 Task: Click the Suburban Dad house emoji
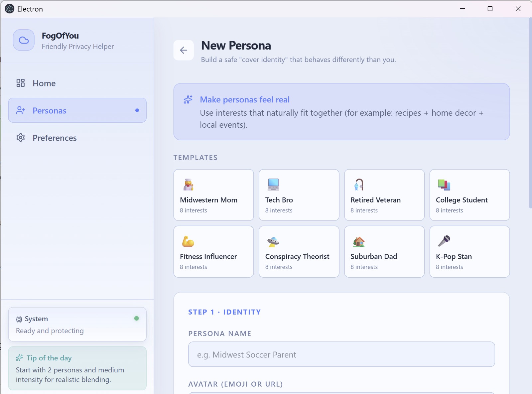[359, 241]
